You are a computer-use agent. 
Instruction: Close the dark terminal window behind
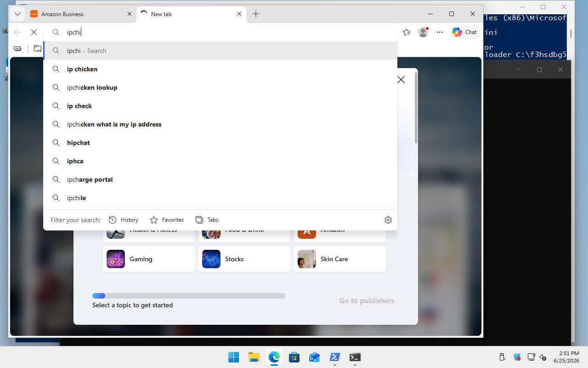[560, 69]
